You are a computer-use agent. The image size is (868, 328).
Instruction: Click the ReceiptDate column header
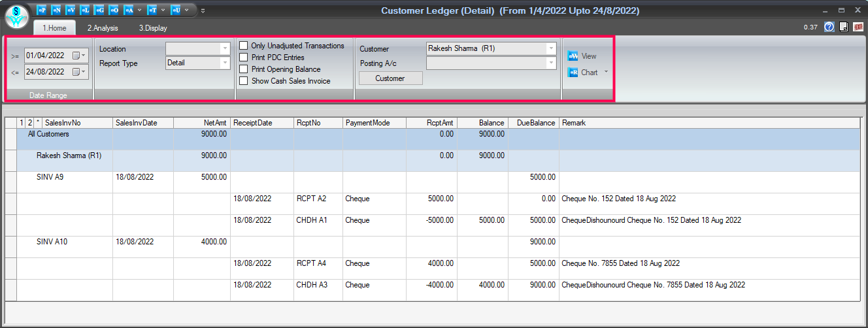tap(262, 123)
